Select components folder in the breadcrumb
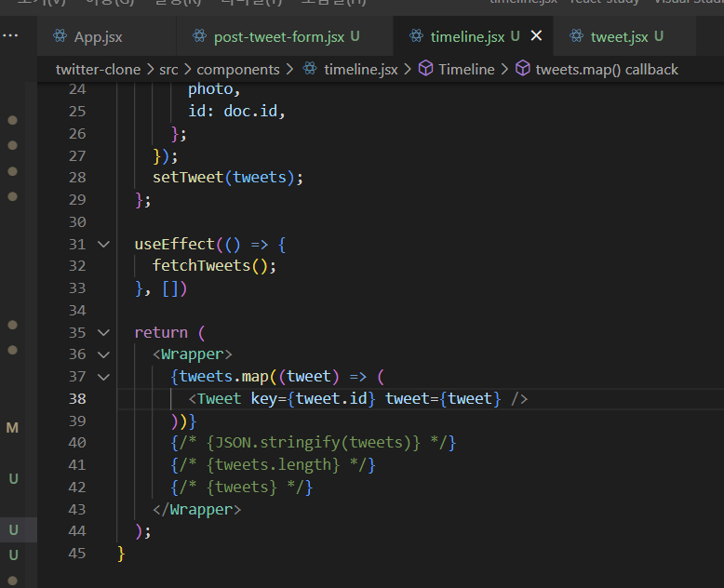This screenshot has height=588, width=724. (x=238, y=70)
